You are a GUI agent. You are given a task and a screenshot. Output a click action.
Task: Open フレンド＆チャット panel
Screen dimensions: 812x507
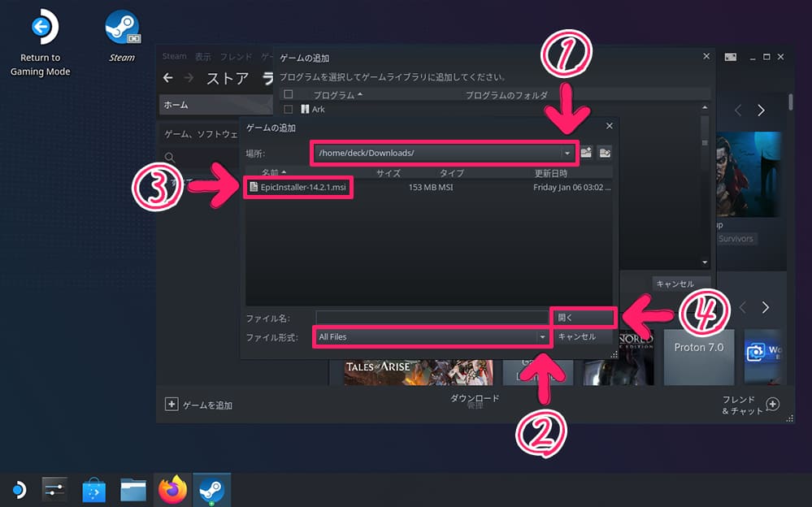[x=741, y=405]
